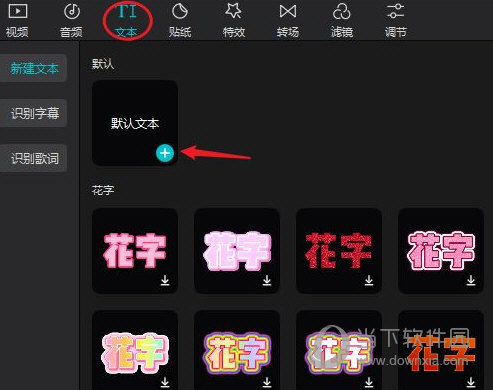
Task: Open the 特效 (Effects) tab
Action: (x=234, y=20)
